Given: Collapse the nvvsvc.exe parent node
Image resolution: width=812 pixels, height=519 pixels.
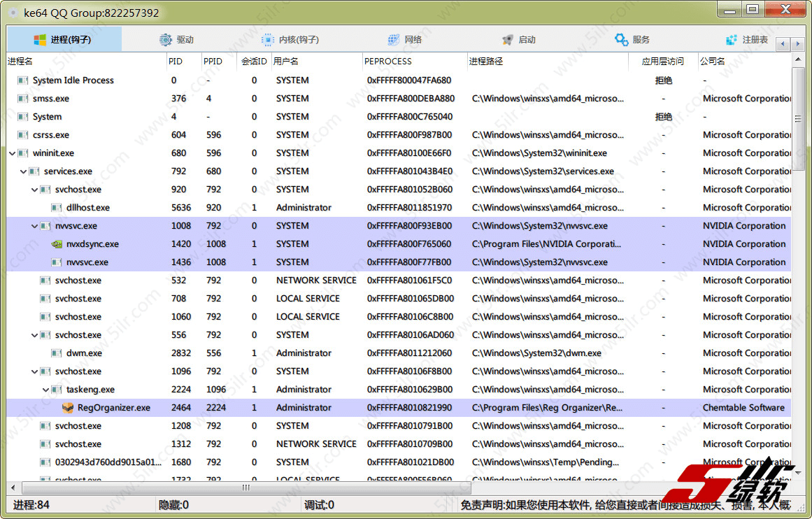Looking at the screenshot, I should click(x=35, y=226).
